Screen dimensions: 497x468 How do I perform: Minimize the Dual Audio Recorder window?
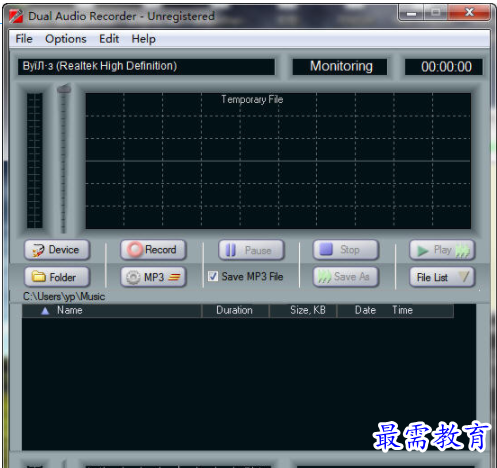click(x=411, y=13)
